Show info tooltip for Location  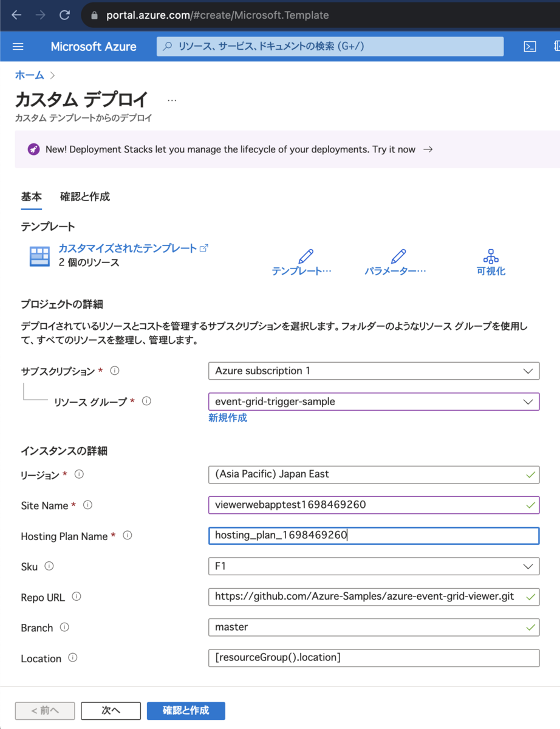point(73,658)
